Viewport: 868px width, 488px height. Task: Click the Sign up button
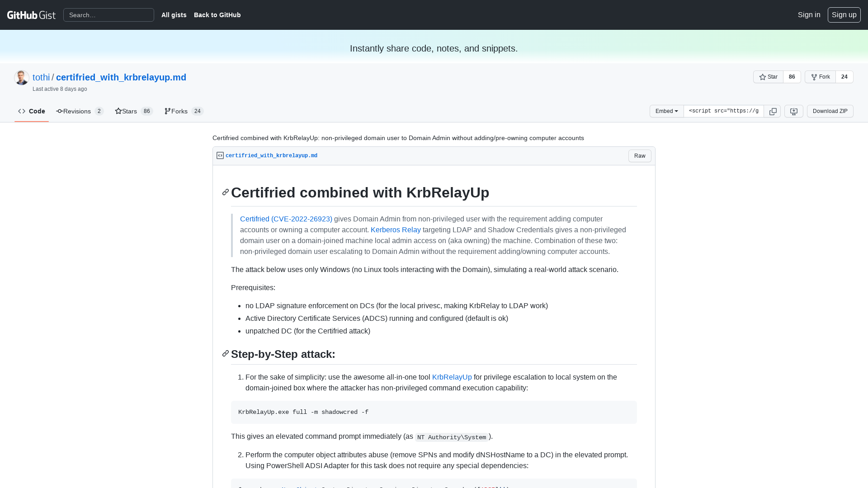844,15
